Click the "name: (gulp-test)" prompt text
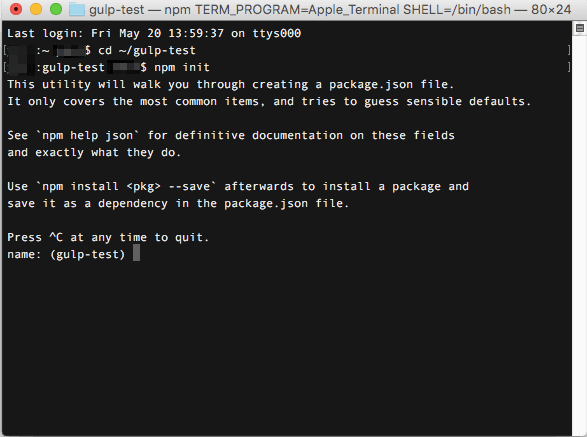587x437 pixels. point(66,255)
